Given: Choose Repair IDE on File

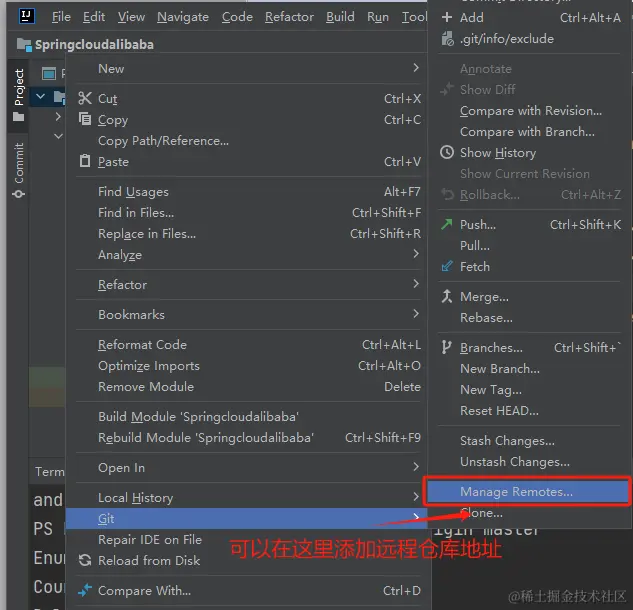Looking at the screenshot, I should point(247,539).
